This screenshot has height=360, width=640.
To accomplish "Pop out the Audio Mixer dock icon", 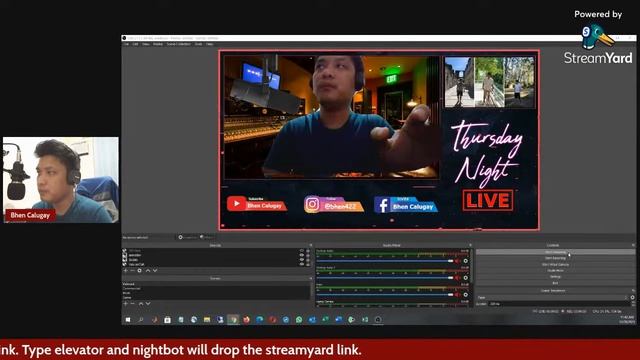I will coord(470,245).
